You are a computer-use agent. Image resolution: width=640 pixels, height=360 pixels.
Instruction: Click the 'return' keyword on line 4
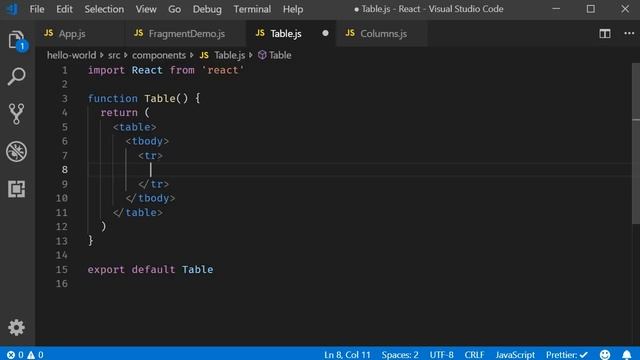[119, 113]
